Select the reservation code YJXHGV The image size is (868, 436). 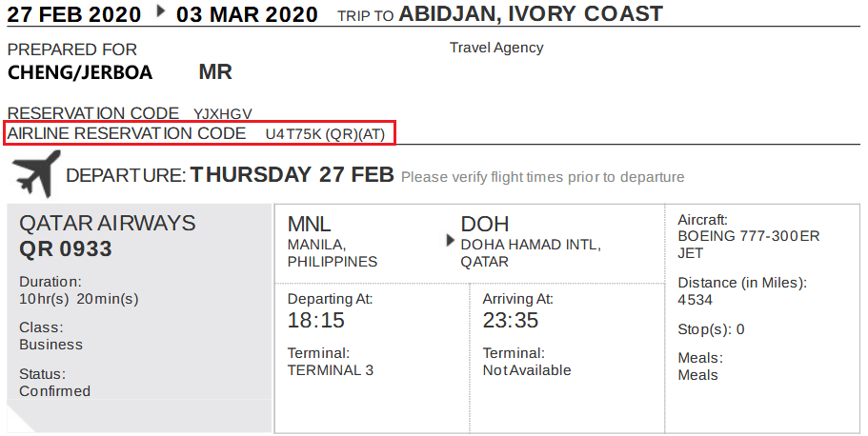pos(223,114)
